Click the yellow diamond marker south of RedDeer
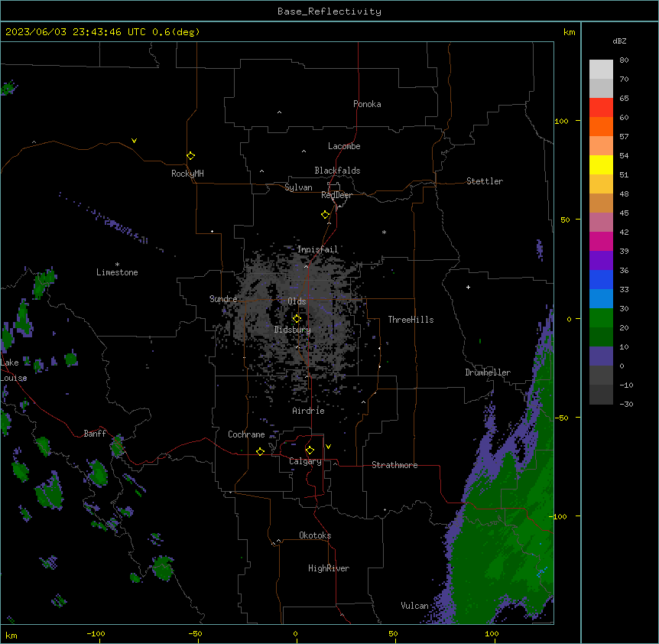Screen dimensions: 659x644 click(x=326, y=215)
